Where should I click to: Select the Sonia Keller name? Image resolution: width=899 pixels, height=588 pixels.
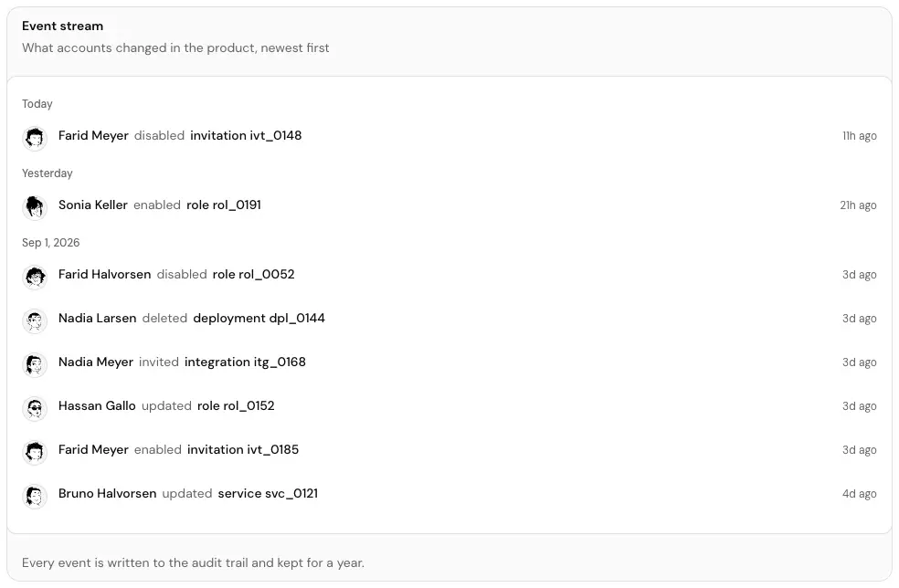pos(93,205)
